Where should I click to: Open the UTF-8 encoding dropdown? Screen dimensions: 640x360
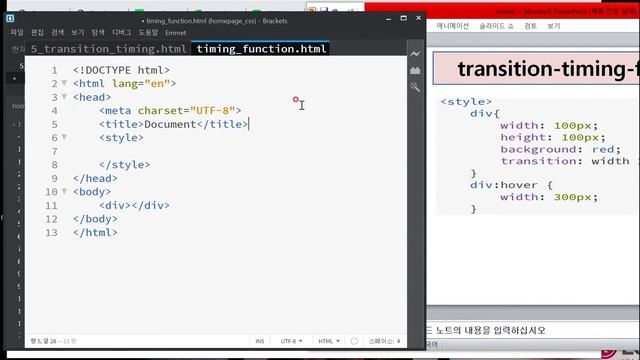click(291, 341)
